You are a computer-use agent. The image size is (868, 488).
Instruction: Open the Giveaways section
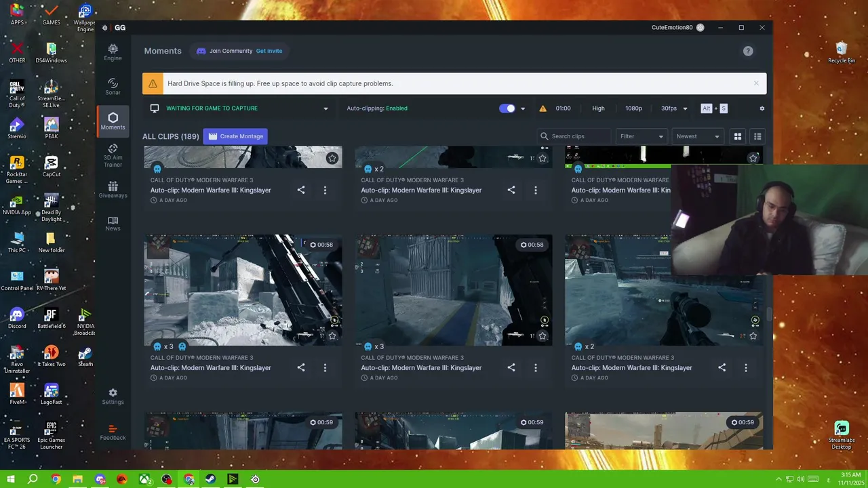(x=113, y=190)
